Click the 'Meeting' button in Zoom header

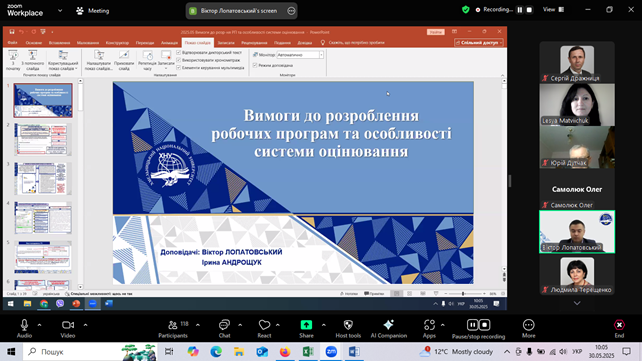(93, 11)
